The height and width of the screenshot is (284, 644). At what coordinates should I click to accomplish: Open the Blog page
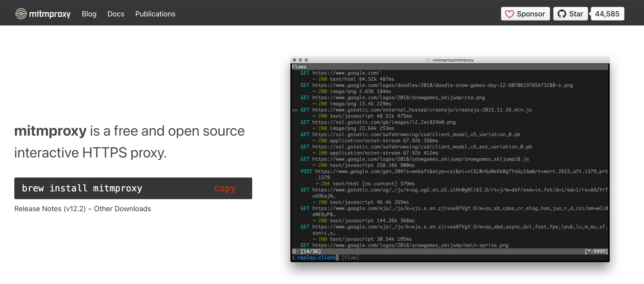point(89,14)
